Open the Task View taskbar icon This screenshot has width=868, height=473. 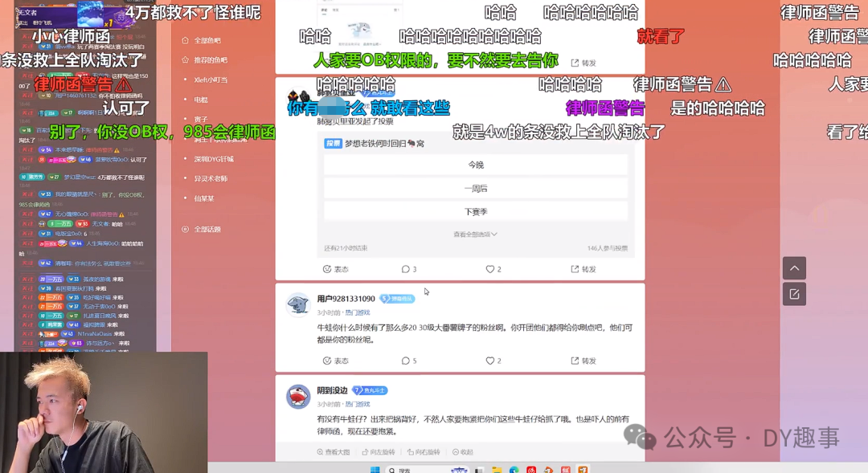[479, 470]
